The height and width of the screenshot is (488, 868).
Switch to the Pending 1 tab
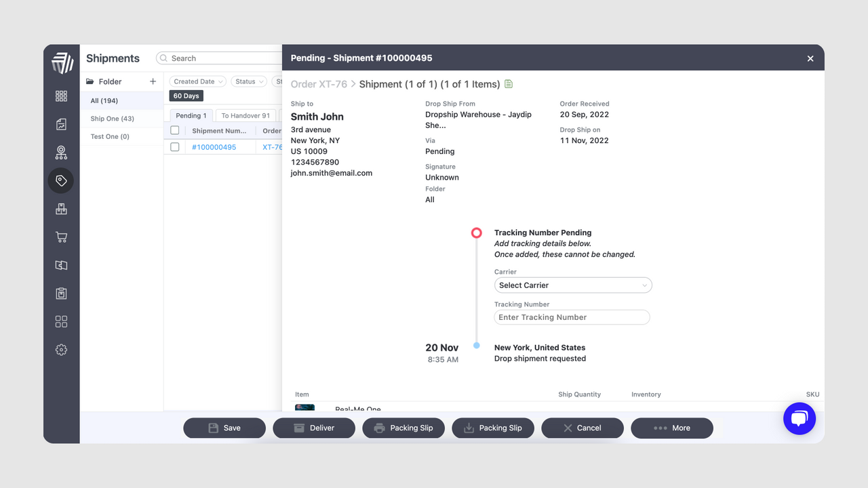tap(191, 115)
